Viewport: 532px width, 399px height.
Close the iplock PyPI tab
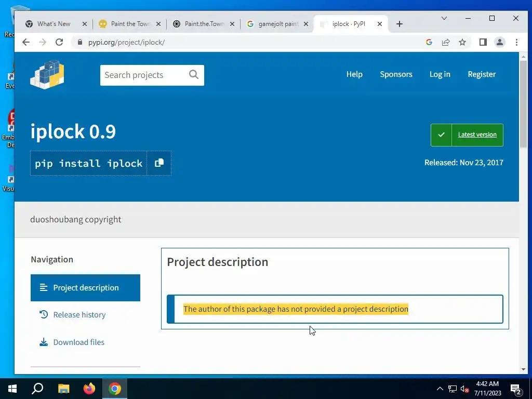pyautogui.click(x=380, y=24)
